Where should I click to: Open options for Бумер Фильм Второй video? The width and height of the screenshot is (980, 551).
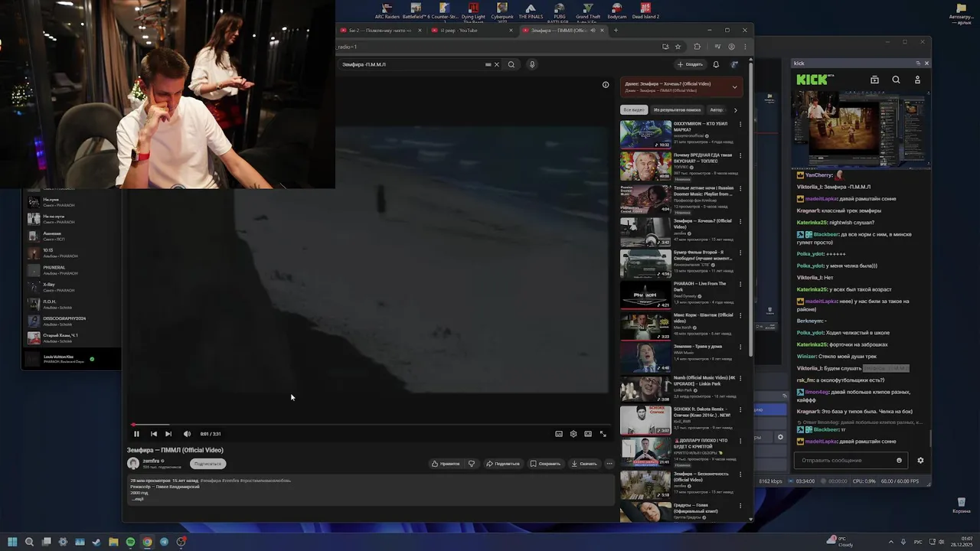click(x=740, y=253)
